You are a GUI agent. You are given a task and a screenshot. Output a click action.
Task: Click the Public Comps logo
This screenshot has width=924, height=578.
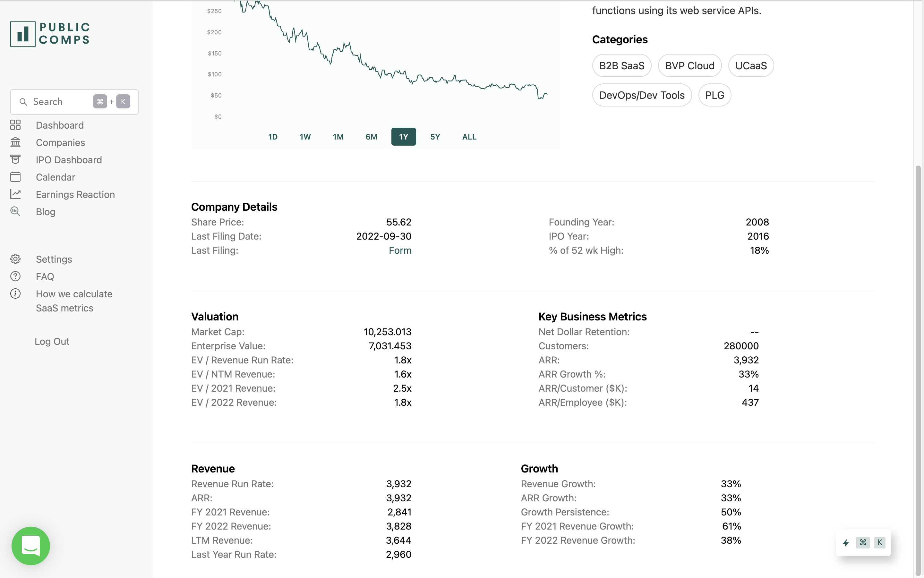(x=50, y=34)
